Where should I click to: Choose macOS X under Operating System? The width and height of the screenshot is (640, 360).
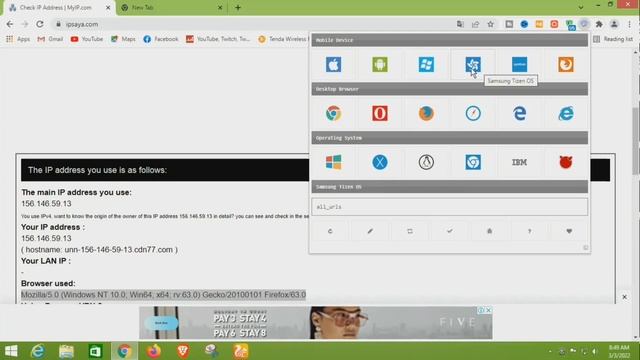(x=380, y=162)
